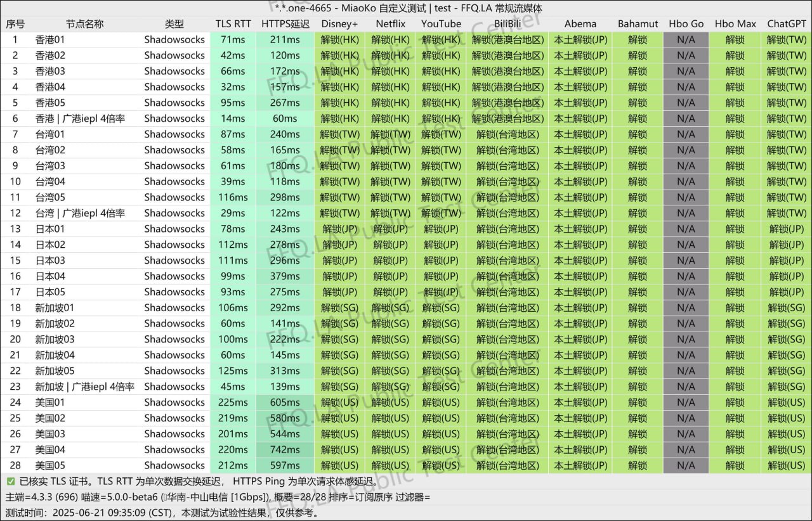Click the 节点名称 column header

(x=84, y=24)
